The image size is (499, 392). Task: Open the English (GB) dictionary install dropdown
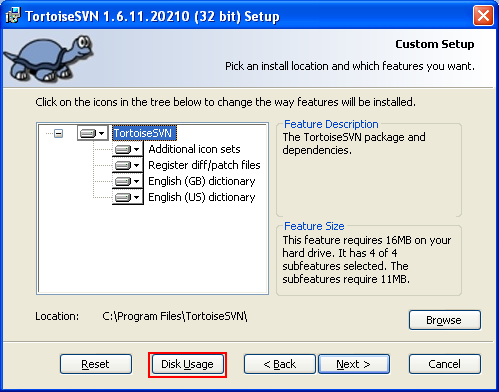click(128, 181)
